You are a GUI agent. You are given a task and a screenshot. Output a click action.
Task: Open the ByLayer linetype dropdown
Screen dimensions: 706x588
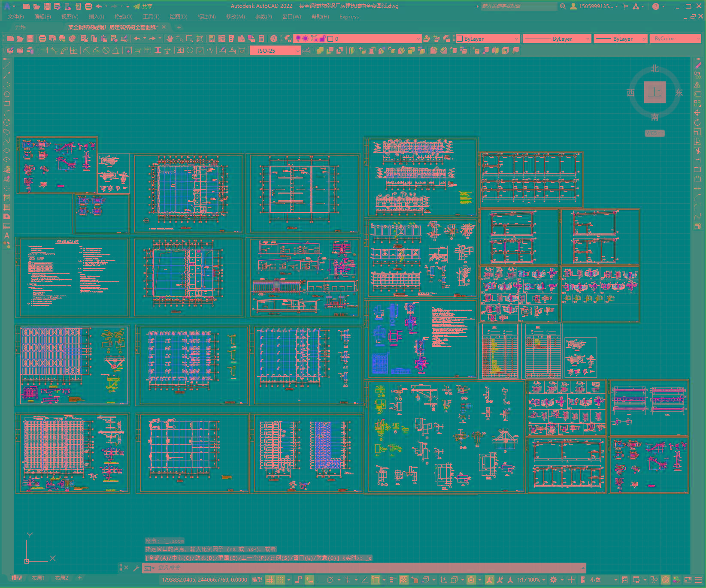pos(557,39)
